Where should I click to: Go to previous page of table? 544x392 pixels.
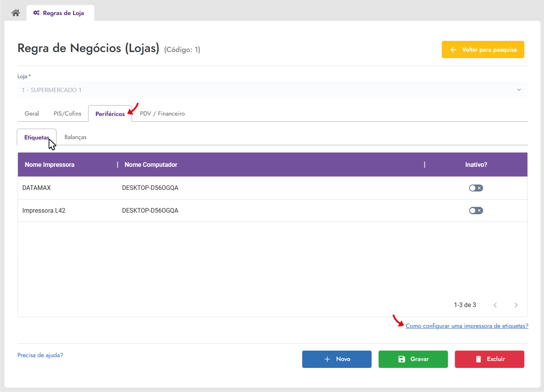(495, 305)
